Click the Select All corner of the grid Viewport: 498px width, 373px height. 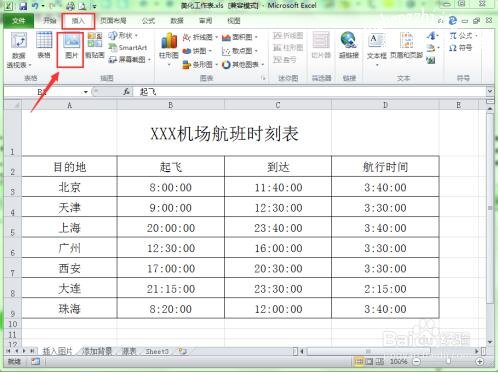(x=13, y=105)
